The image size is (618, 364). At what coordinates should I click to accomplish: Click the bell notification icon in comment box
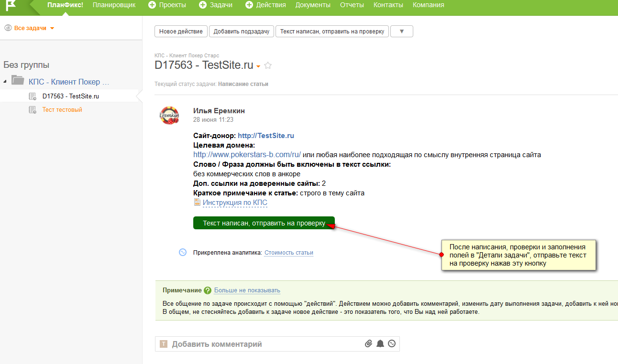(380, 343)
